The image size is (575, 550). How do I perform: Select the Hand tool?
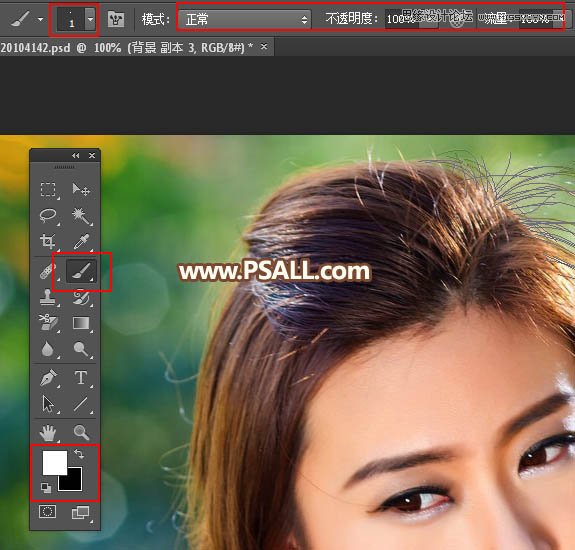point(48,433)
